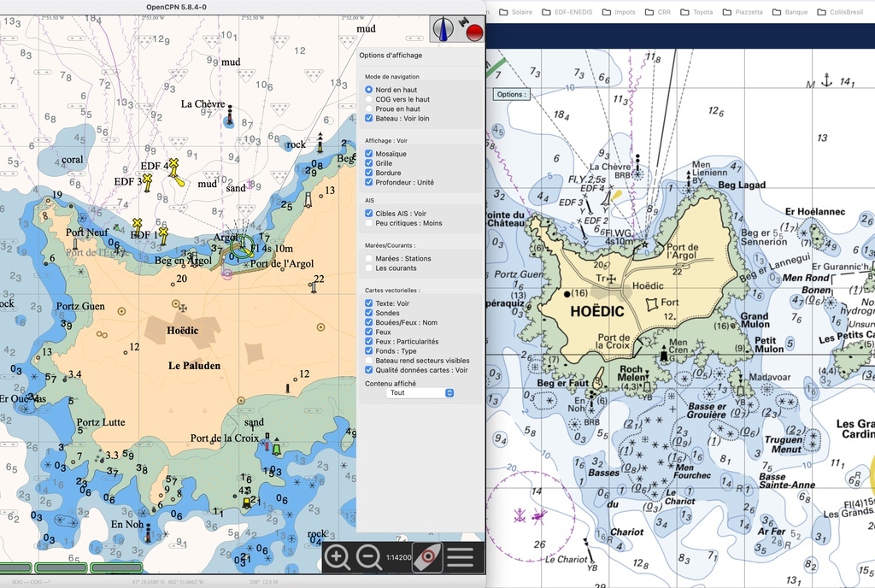Viewport: 875px width, 588px height.
Task: Click the Le Paluden label in OpenCPN
Action: pyautogui.click(x=194, y=366)
